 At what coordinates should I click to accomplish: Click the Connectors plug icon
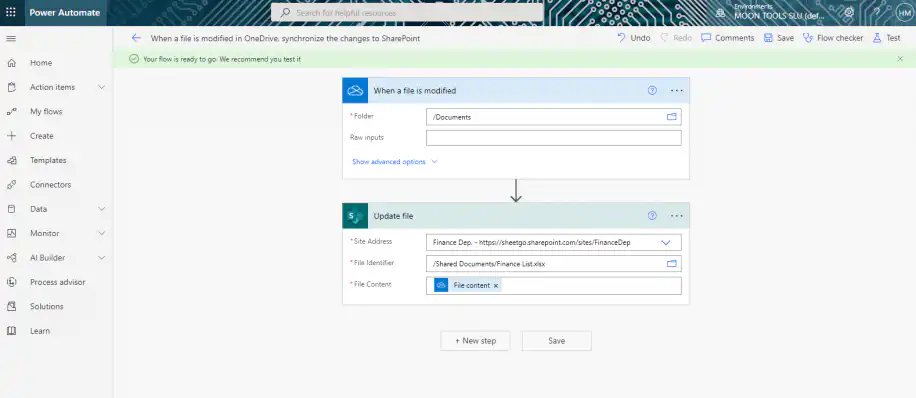click(x=11, y=185)
